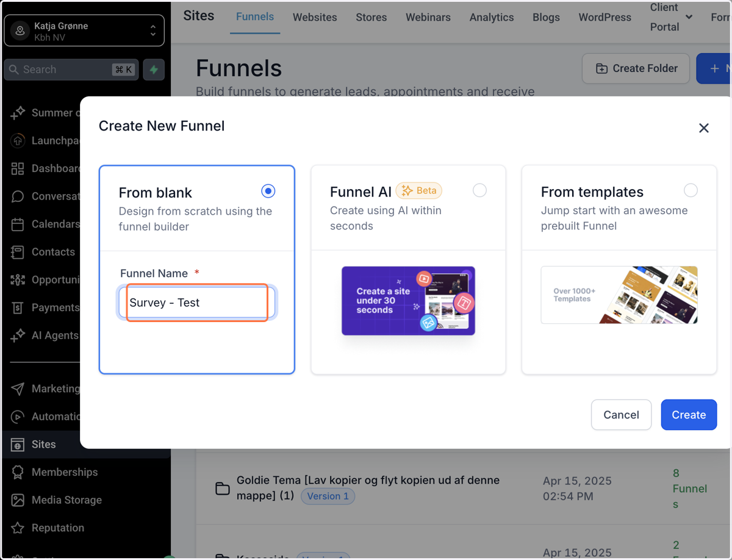Expand the Client Portal dropdown arrow

point(689,17)
